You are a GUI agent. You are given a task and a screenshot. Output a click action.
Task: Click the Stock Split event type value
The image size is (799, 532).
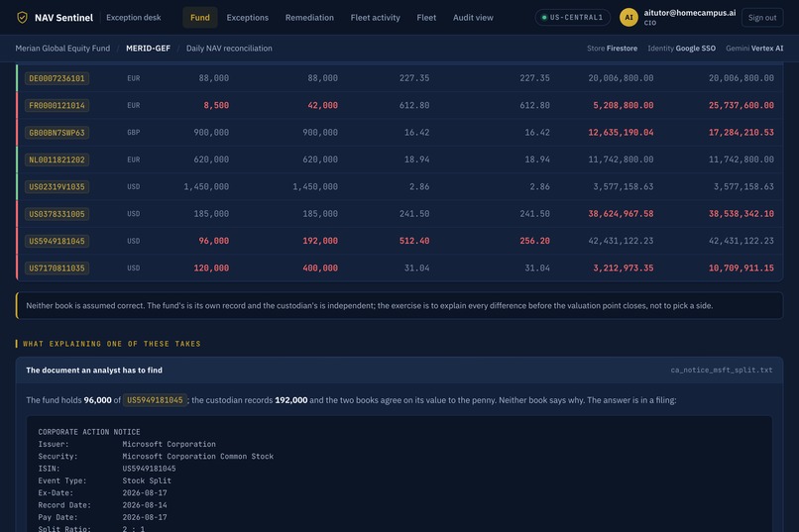(147, 480)
